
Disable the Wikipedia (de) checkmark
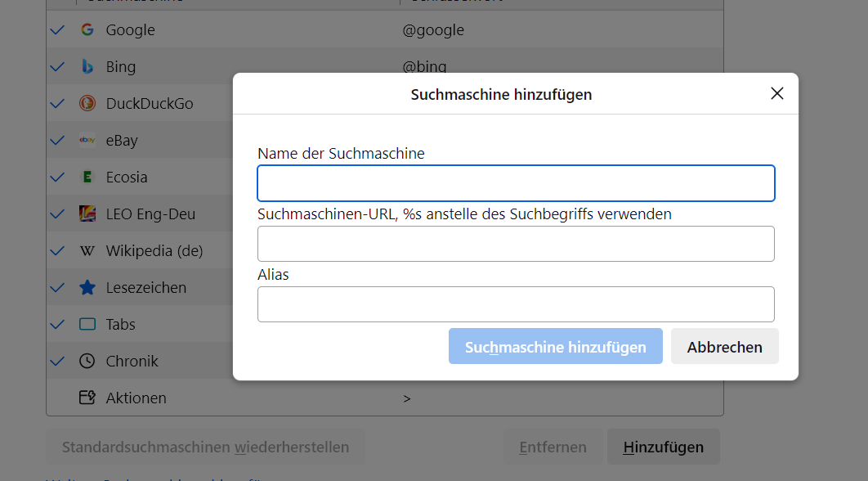pos(57,251)
